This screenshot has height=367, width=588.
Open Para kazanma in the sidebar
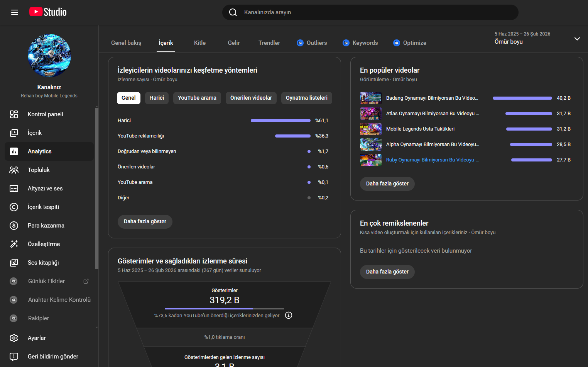tap(49, 226)
